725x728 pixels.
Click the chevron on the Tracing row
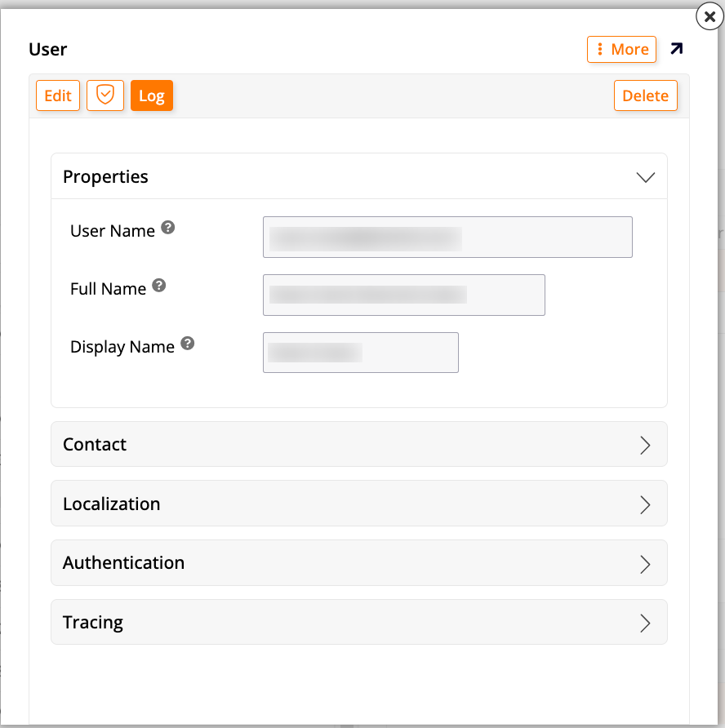coord(644,622)
